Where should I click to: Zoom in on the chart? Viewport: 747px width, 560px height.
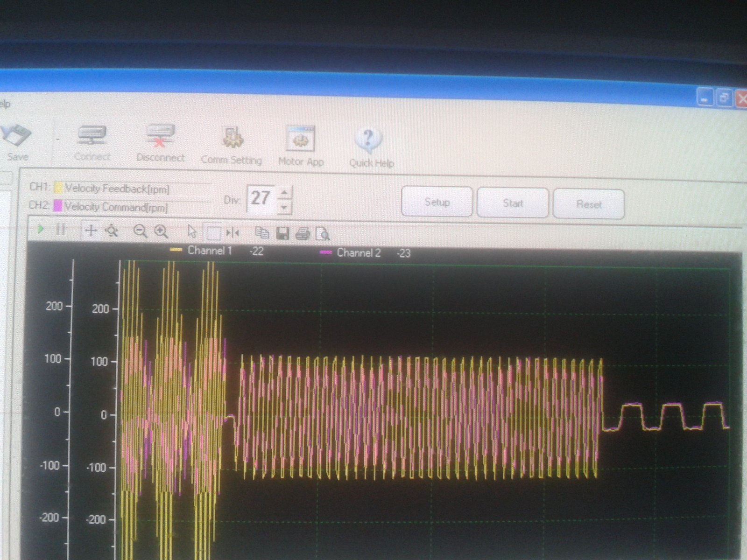coord(161,231)
